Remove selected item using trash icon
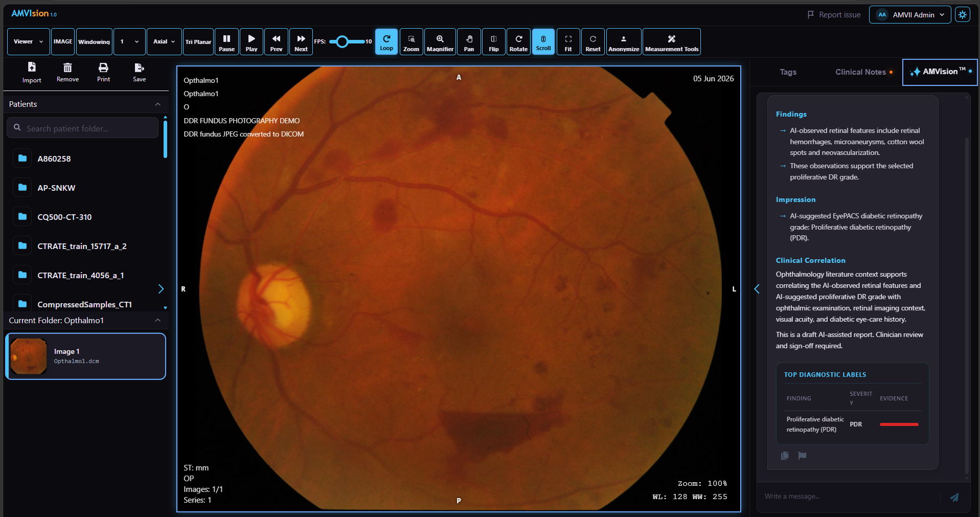The width and height of the screenshot is (980, 517). [x=67, y=73]
